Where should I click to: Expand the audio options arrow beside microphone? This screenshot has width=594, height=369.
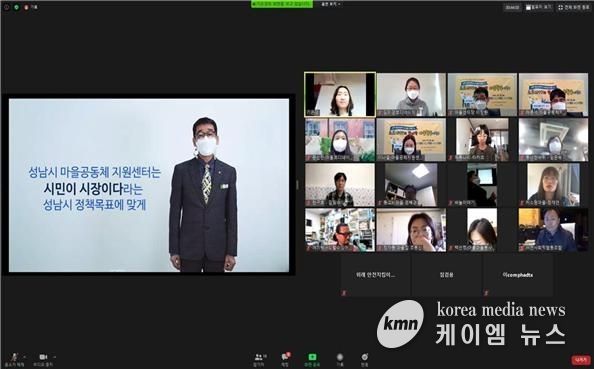coord(25,357)
